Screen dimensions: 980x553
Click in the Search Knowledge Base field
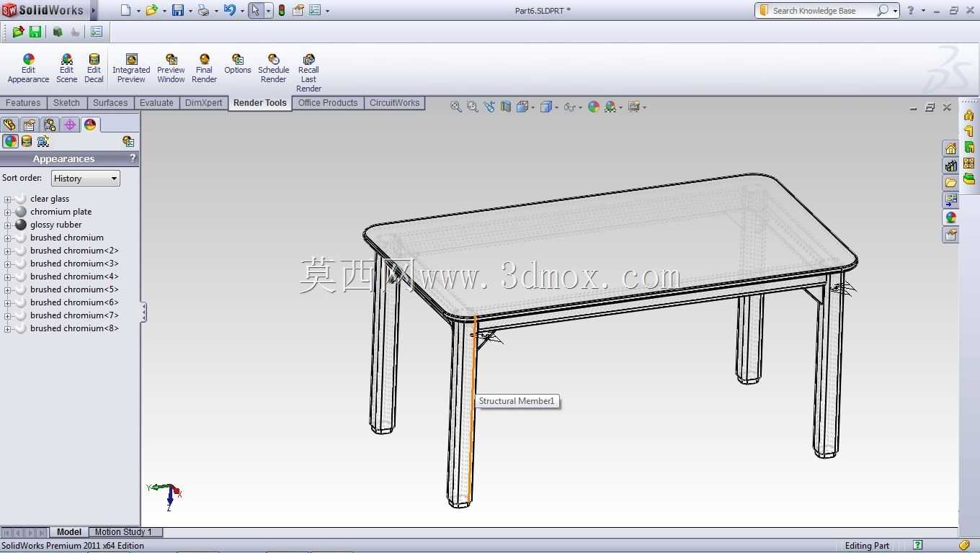pos(821,11)
